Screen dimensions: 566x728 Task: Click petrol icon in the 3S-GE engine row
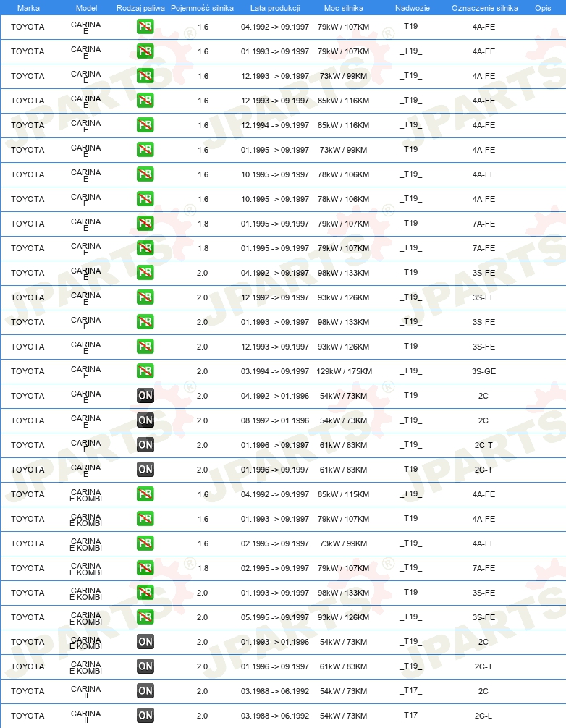pos(145,371)
